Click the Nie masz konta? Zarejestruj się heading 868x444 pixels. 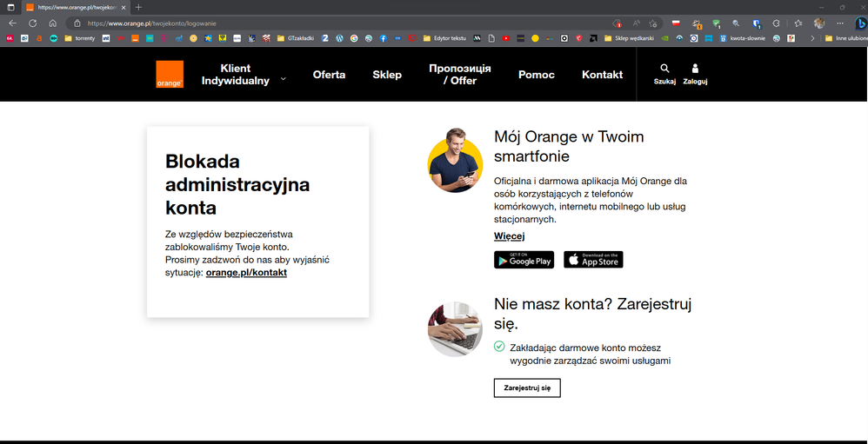(593, 314)
